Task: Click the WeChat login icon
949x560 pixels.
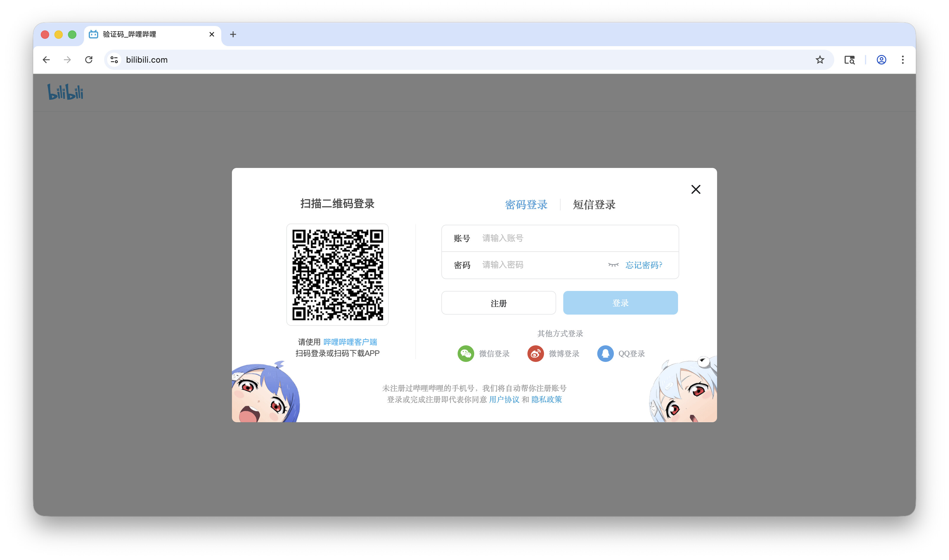Action: coord(465,354)
